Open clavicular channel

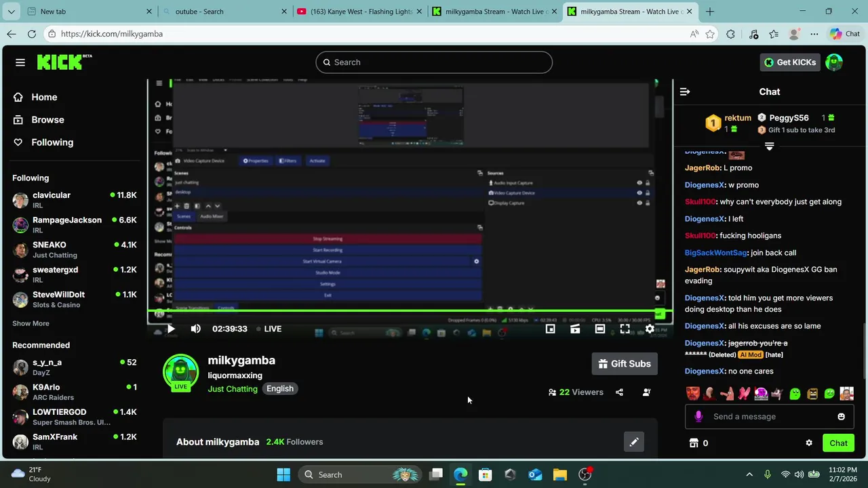coord(75,201)
